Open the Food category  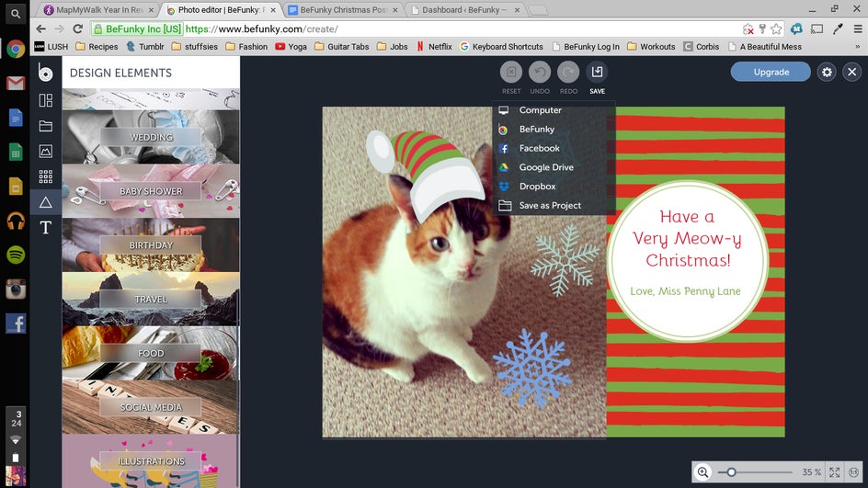tap(151, 353)
